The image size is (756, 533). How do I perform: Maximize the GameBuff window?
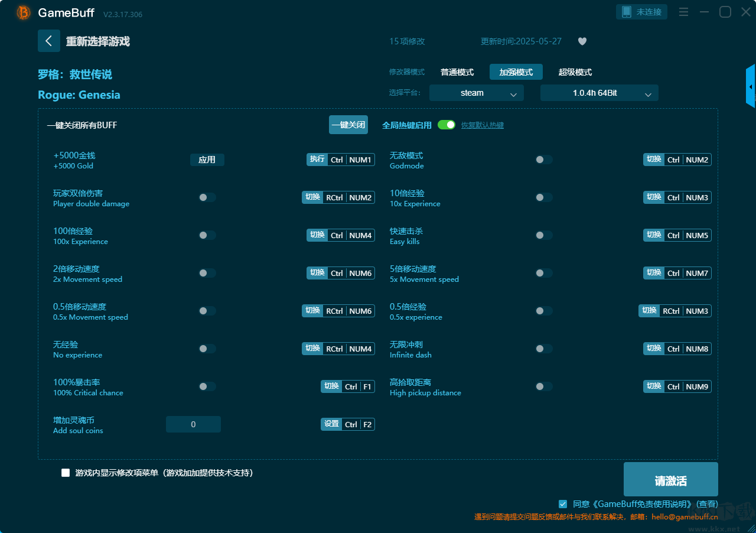[x=725, y=12]
